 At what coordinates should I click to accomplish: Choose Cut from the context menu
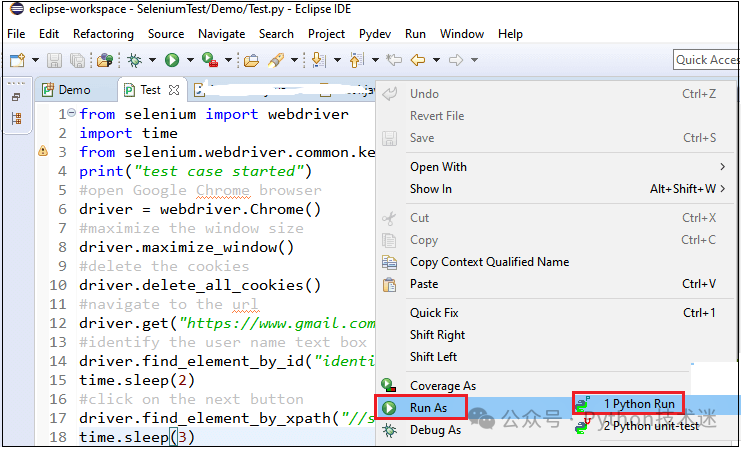pyautogui.click(x=556, y=217)
